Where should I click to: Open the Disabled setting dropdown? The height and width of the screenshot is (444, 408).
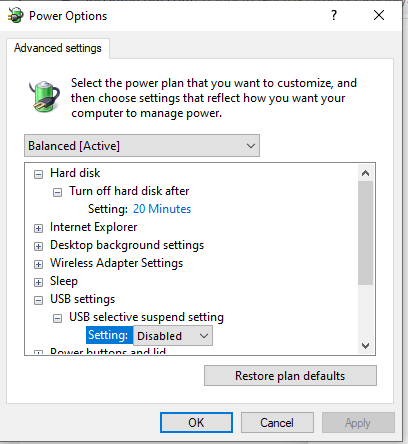(173, 336)
